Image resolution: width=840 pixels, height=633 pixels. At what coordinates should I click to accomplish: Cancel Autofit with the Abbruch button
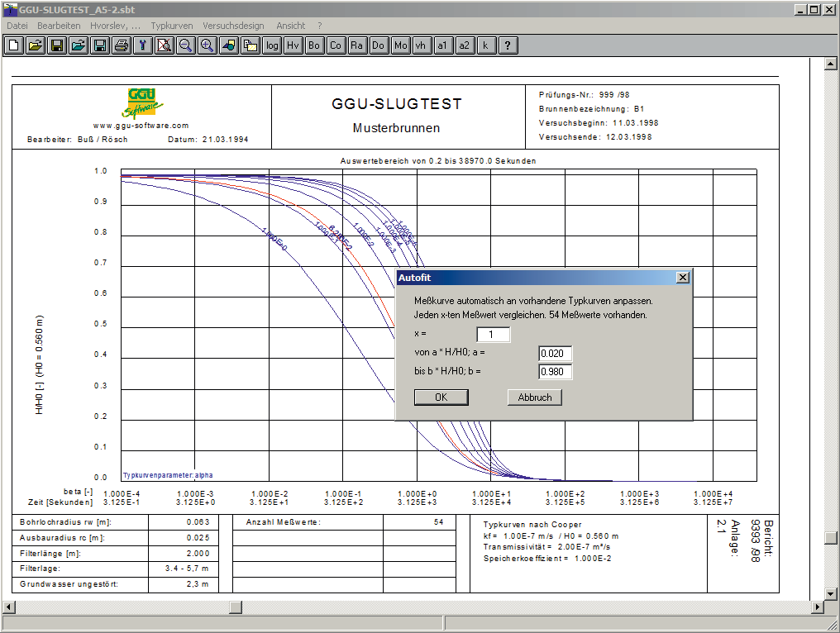tap(535, 397)
